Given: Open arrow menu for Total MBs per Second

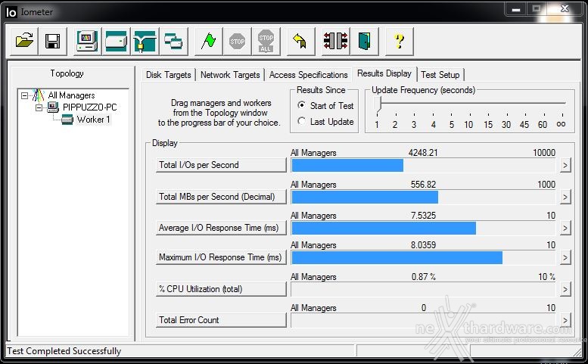Looking at the screenshot, I should point(565,197).
